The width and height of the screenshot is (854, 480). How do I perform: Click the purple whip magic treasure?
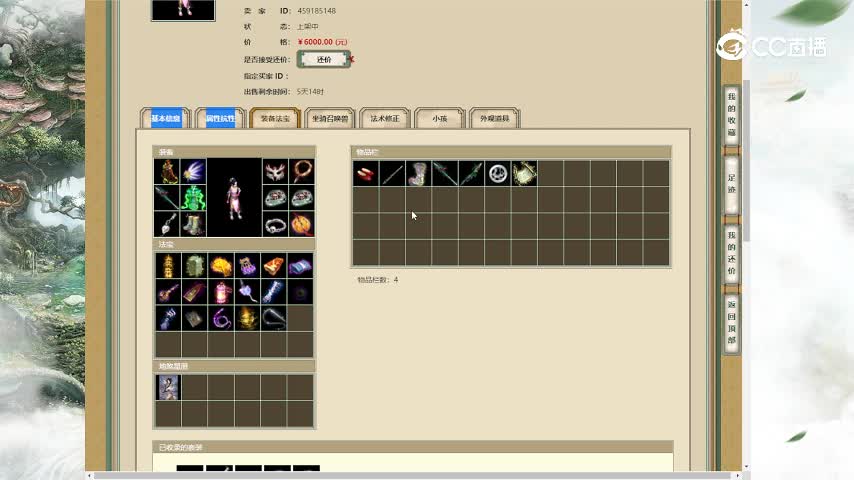click(221, 318)
